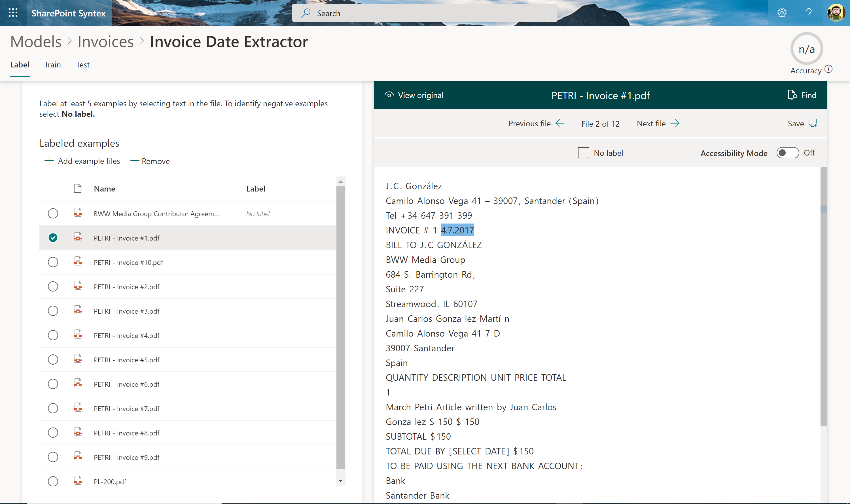Screen dimensions: 850x504
Task: Click the Save icon in viewer toolbar
Action: pos(813,123)
